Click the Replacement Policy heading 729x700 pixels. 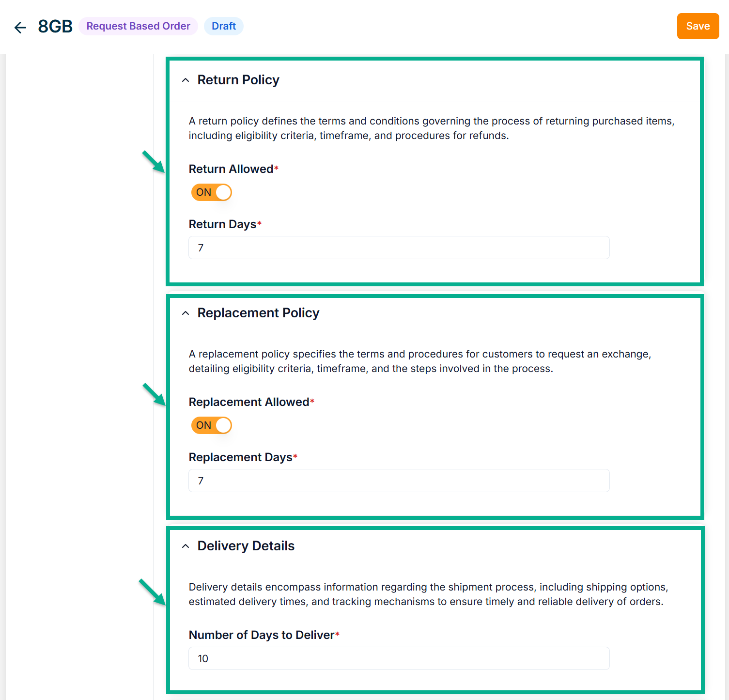click(258, 313)
